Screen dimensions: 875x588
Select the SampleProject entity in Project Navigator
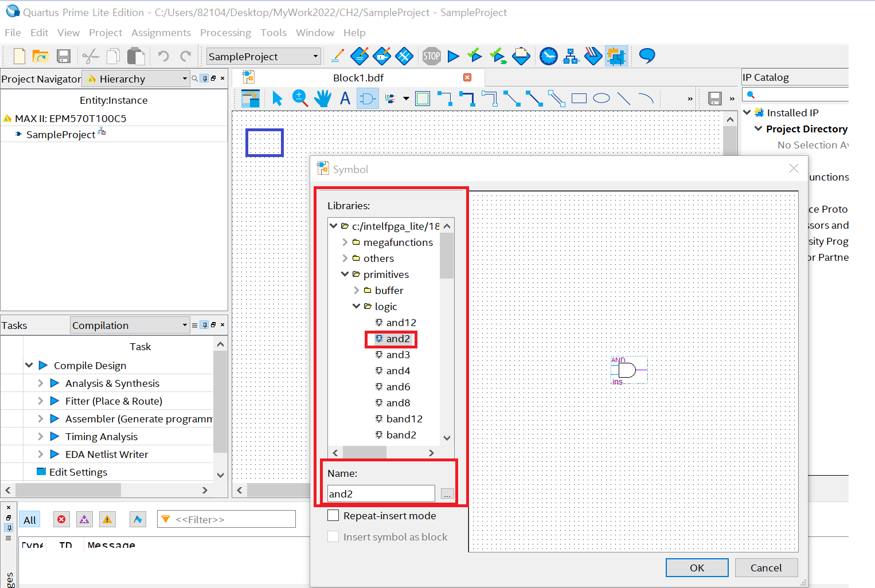61,134
